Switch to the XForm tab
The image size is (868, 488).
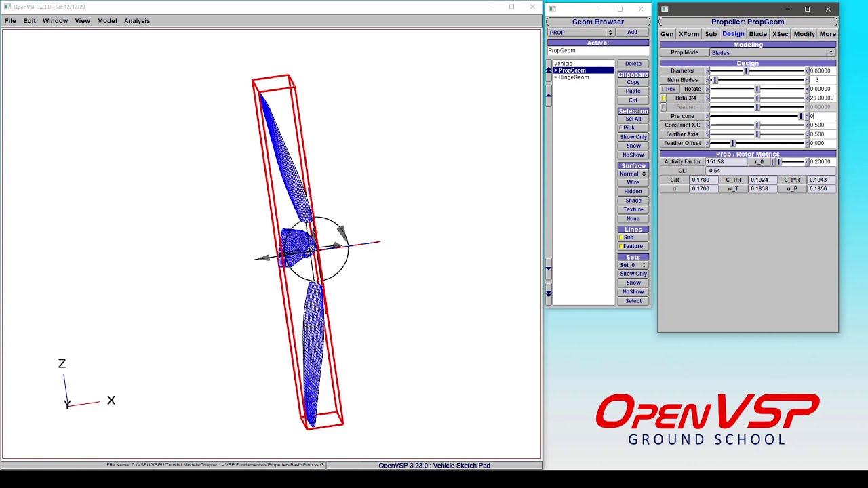click(x=689, y=34)
